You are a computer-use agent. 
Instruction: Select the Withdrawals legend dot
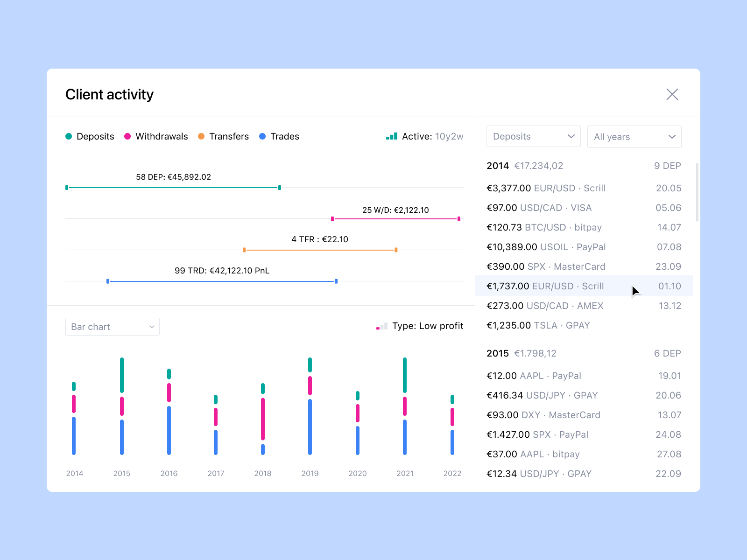click(x=127, y=136)
